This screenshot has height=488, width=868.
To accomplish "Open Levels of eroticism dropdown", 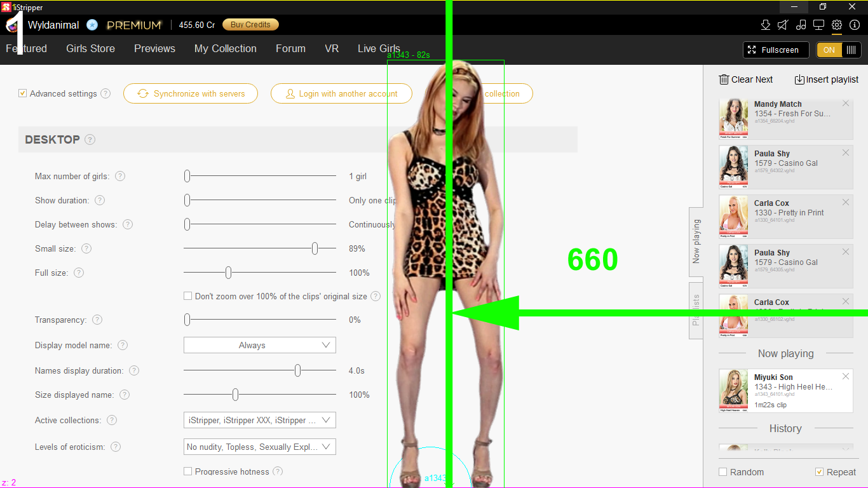I will click(260, 447).
